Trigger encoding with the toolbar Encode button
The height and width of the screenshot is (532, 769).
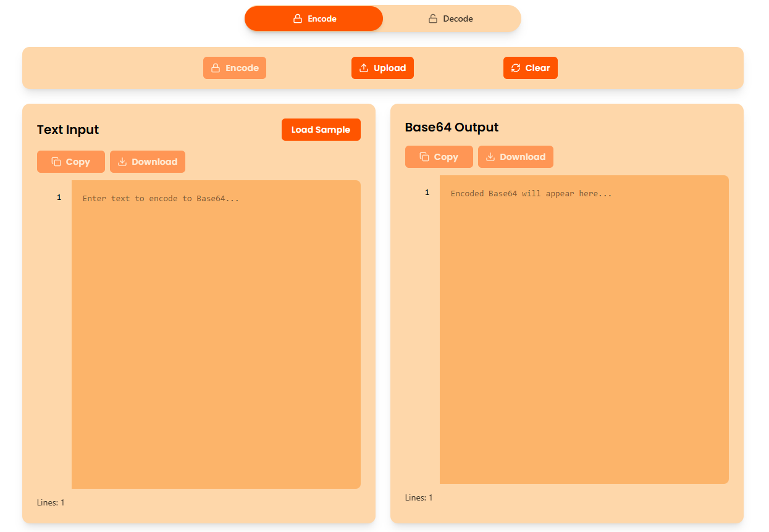pos(235,68)
